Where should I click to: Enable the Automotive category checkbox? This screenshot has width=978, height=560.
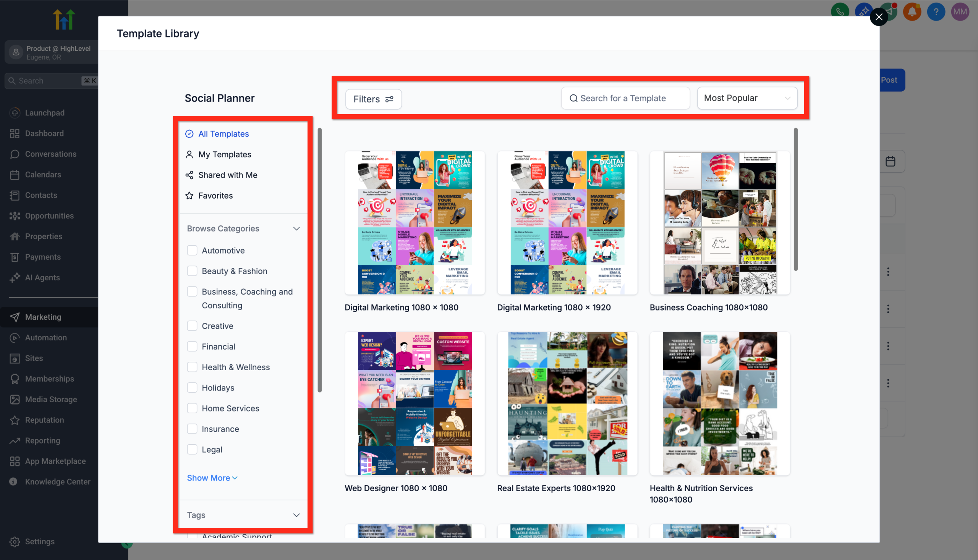click(192, 250)
